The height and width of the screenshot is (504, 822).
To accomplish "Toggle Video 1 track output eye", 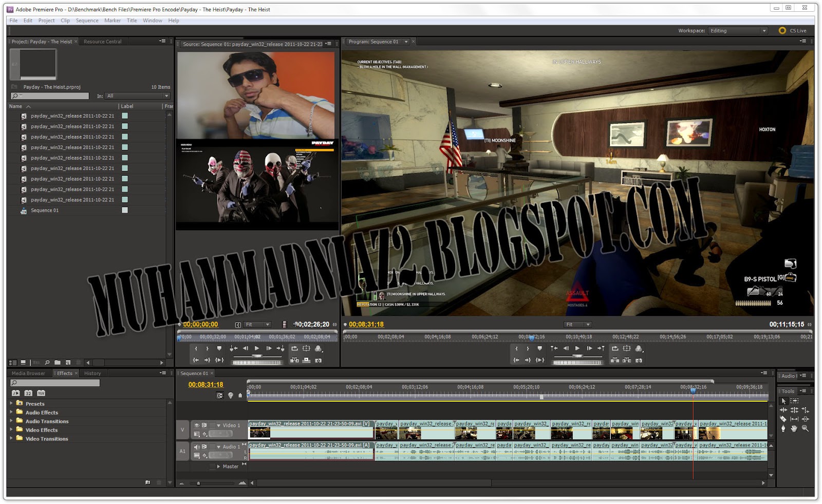I will pyautogui.click(x=196, y=425).
